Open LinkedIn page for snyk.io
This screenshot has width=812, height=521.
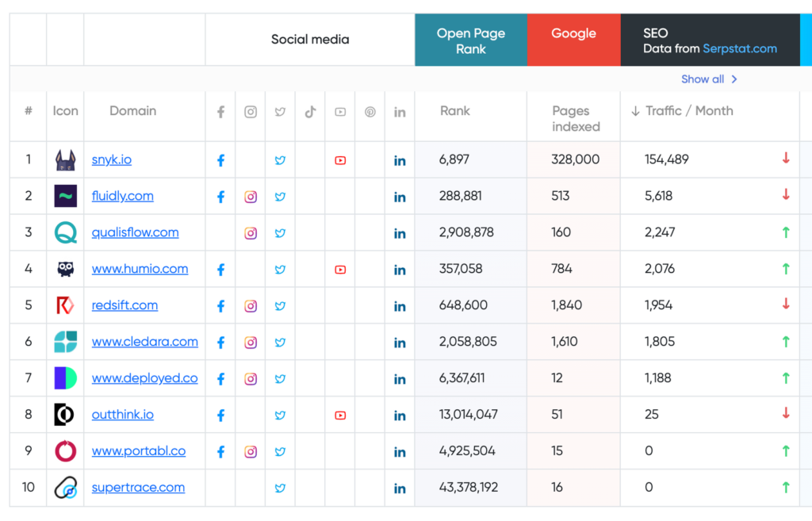click(400, 161)
